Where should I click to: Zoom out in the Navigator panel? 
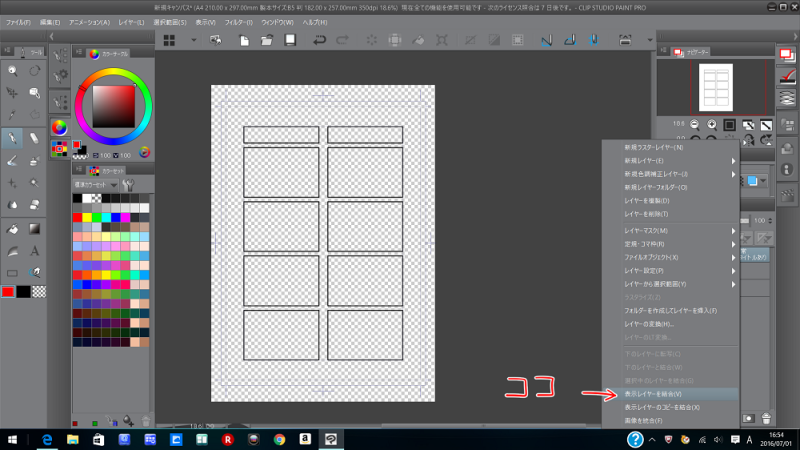[694, 124]
